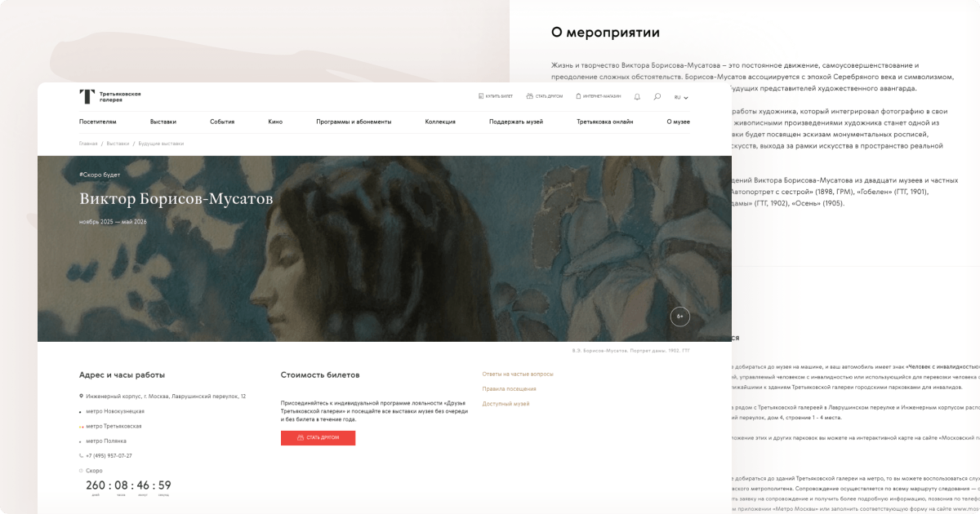The height and width of the screenshot is (514, 980).
Task: Click the #Скоро будет hashtag label
Action: coord(100,175)
